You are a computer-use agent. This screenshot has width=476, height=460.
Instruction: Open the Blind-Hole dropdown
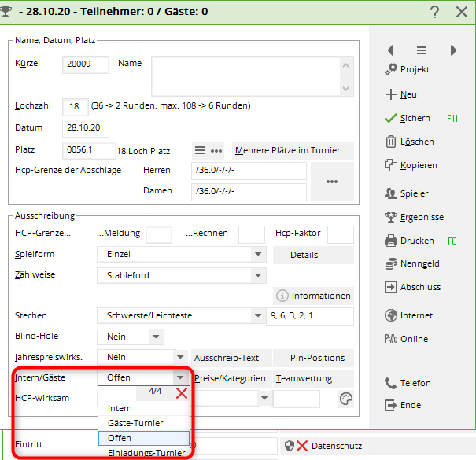coord(156,337)
